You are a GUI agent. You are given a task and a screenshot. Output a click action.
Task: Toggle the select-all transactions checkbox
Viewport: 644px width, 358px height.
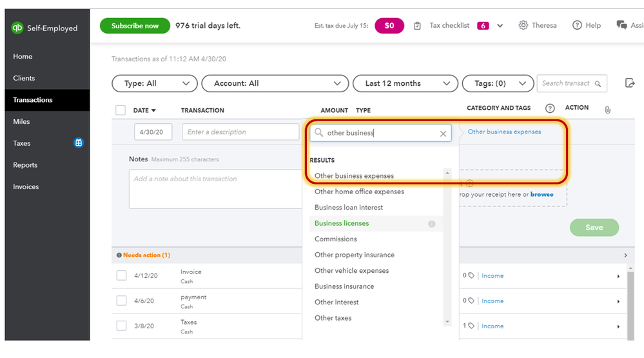click(121, 110)
